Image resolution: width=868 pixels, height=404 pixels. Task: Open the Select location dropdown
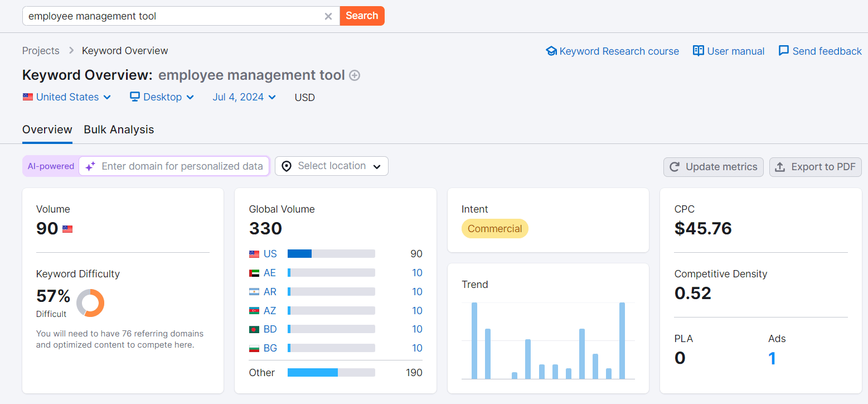tap(332, 166)
